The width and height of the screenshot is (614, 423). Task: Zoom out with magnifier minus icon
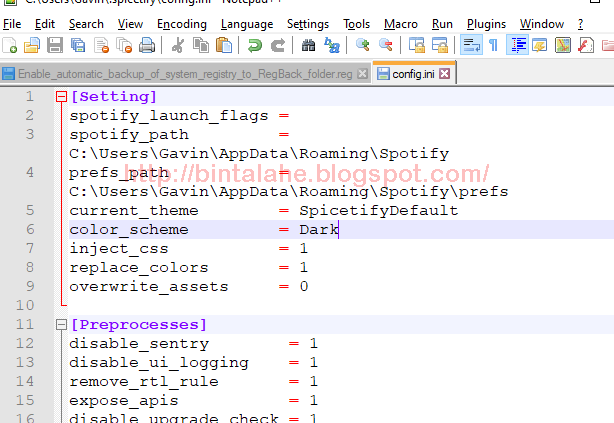(x=385, y=45)
